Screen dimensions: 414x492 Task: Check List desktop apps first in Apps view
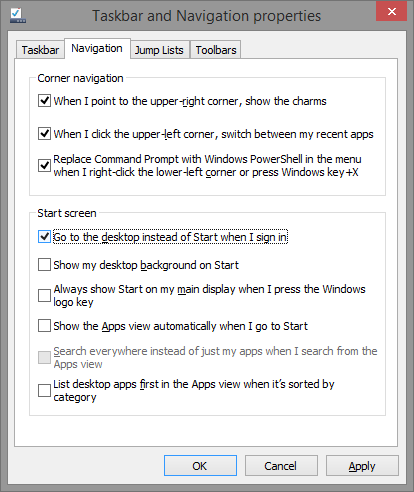(x=44, y=390)
